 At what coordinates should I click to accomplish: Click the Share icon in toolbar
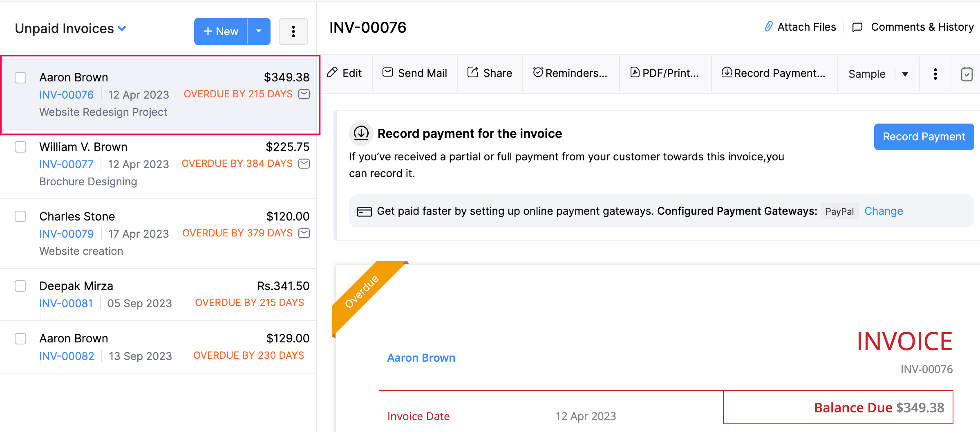[473, 73]
